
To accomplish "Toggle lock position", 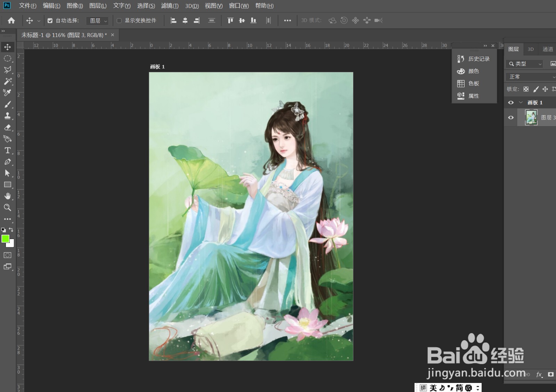I will coord(545,89).
